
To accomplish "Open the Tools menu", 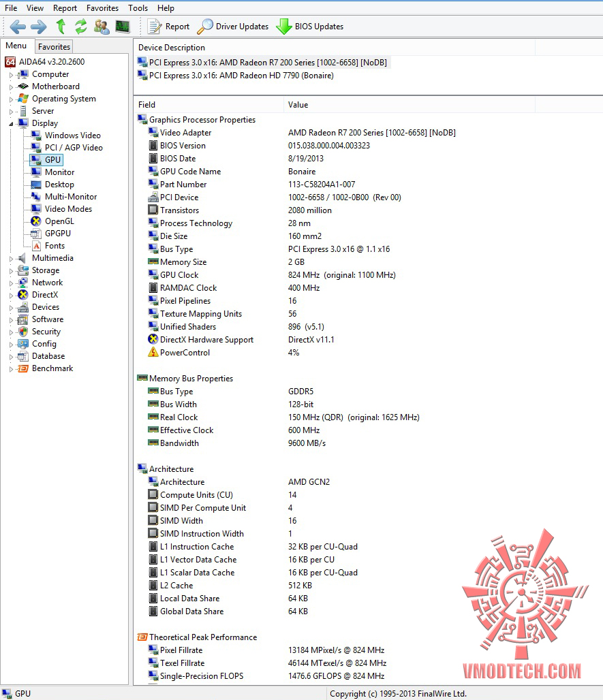I will [138, 8].
